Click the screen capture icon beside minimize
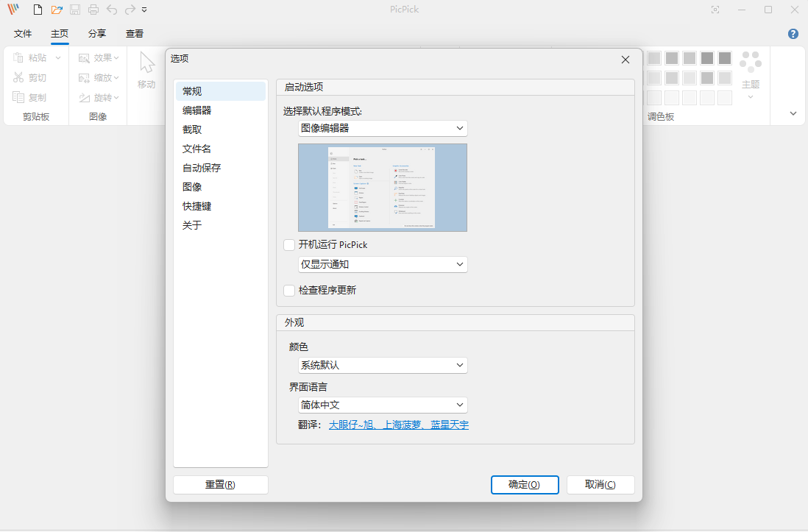This screenshot has height=532, width=808. [x=715, y=10]
